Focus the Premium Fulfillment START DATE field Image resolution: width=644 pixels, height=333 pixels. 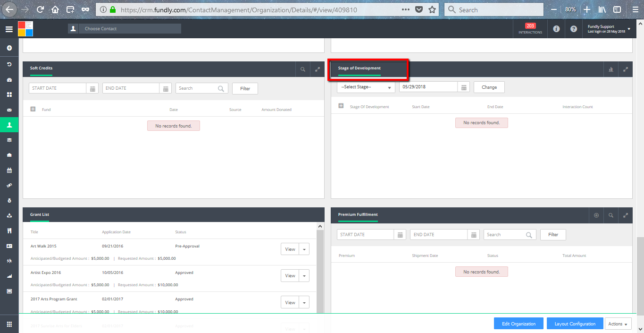point(366,235)
